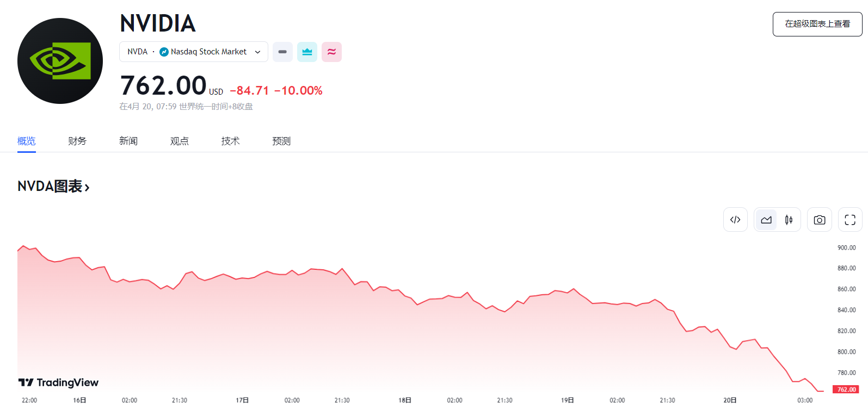Enter fullscreen chart mode
868x414 pixels.
850,220
